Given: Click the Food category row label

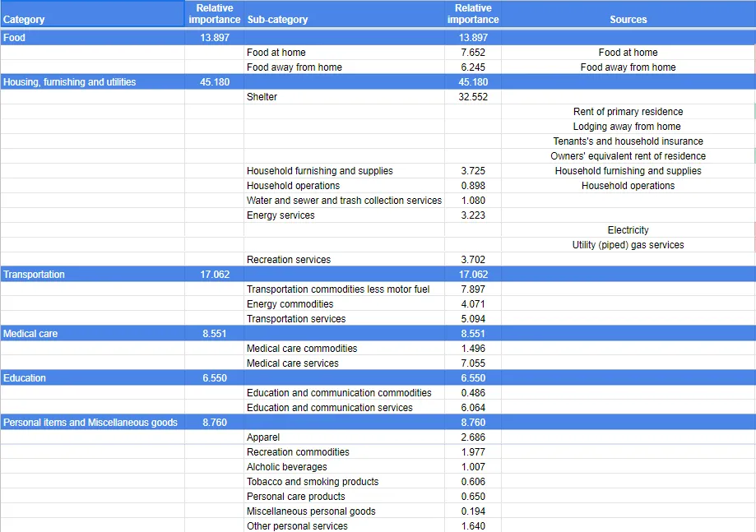Looking at the screenshot, I should coord(92,38).
